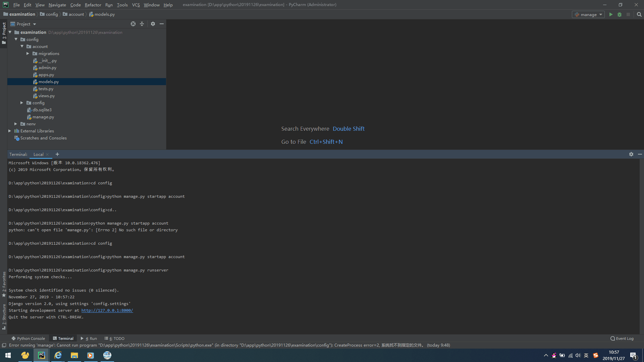Open Terminal panel settings gear
The width and height of the screenshot is (644, 362).
tap(631, 154)
